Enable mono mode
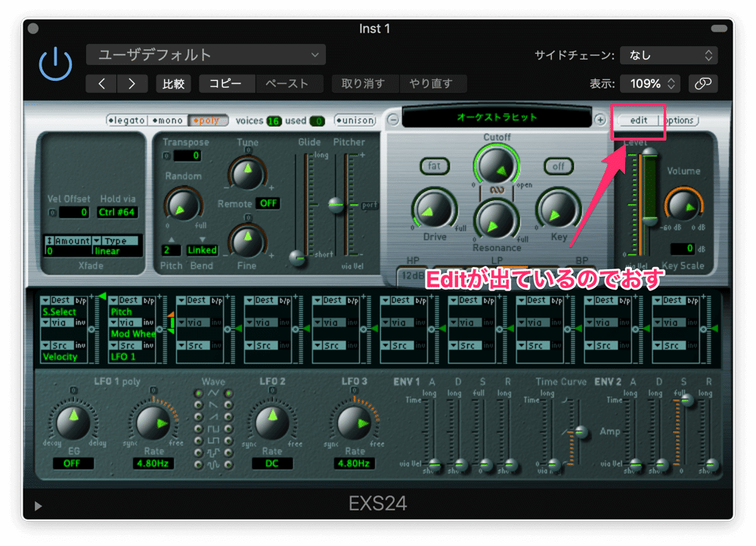Image resolution: width=756 pixels, height=546 pixels. [168, 120]
